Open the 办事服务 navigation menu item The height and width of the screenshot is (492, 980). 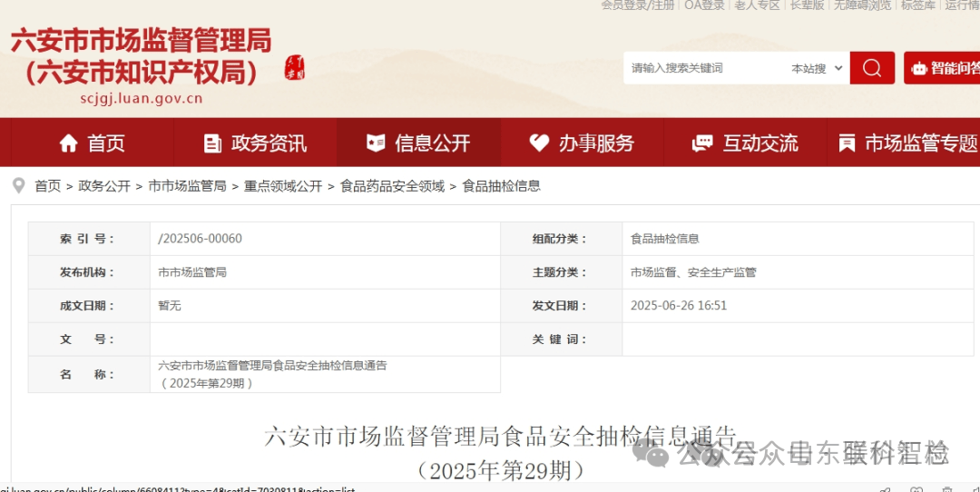tap(582, 143)
